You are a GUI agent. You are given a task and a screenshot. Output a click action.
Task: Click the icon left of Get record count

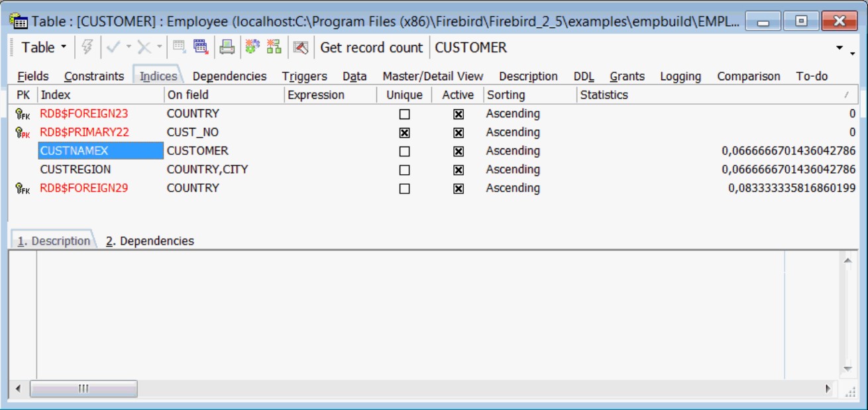(x=301, y=47)
